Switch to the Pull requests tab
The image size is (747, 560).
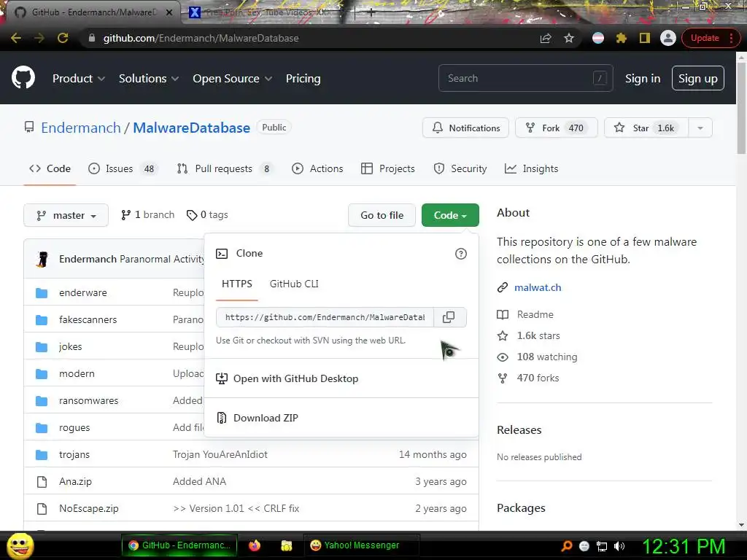225,168
